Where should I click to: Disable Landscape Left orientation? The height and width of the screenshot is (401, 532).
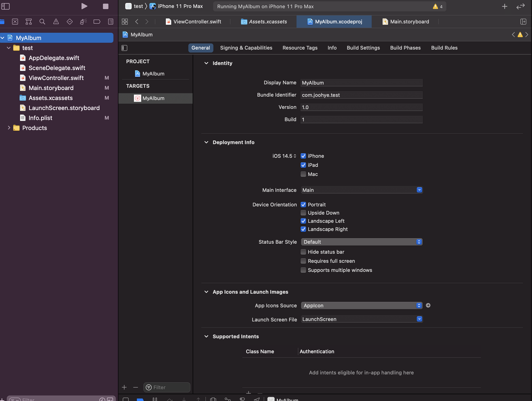click(303, 221)
